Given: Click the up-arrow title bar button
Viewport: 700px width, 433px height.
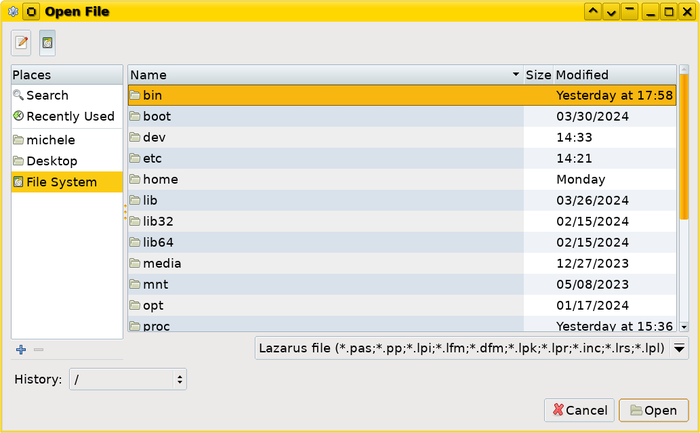Looking at the screenshot, I should click(593, 12).
